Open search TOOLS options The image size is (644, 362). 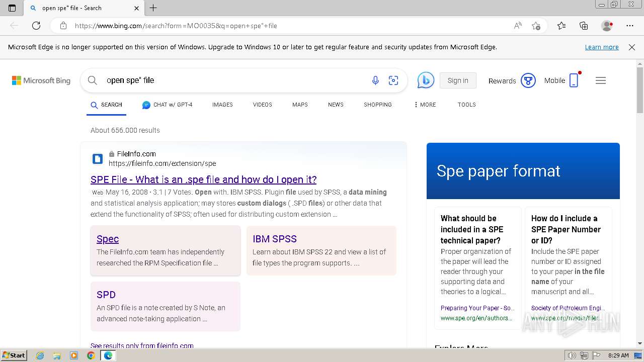(x=466, y=105)
